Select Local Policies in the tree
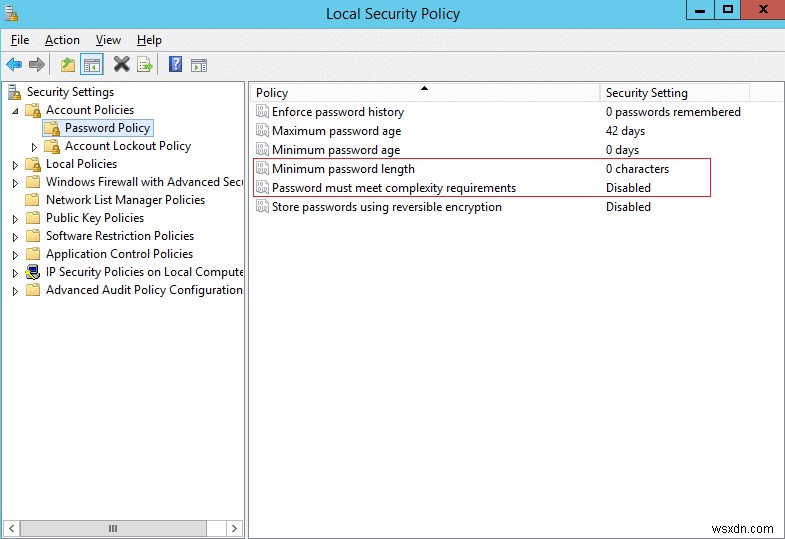This screenshot has height=539, width=785. coord(82,164)
